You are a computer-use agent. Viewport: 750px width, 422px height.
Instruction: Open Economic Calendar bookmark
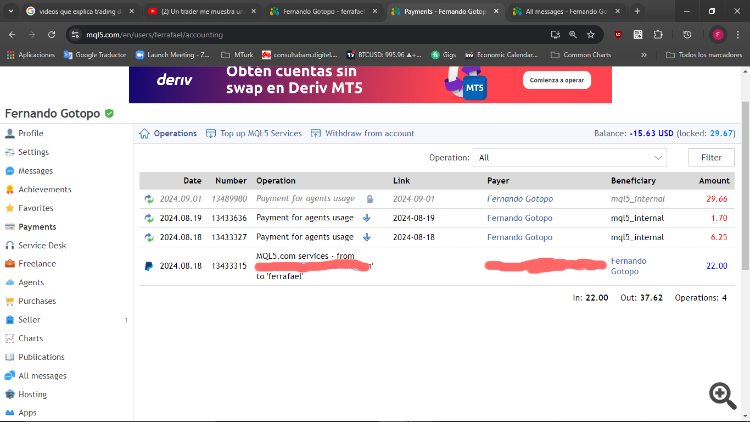501,55
